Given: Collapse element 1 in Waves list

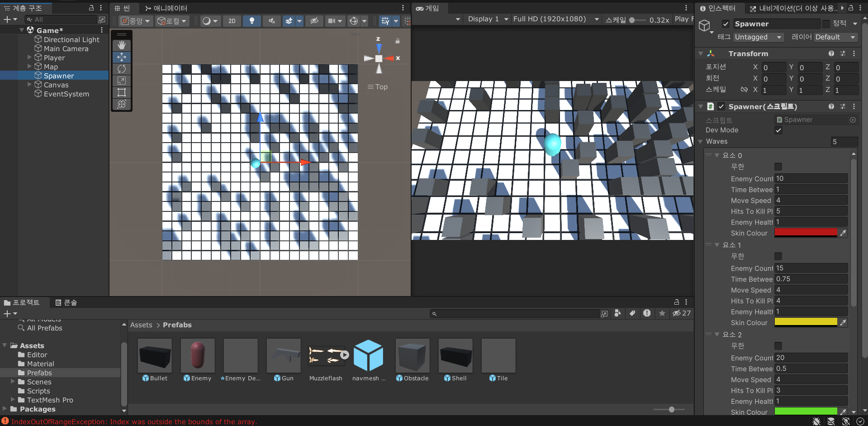Looking at the screenshot, I should [x=717, y=245].
